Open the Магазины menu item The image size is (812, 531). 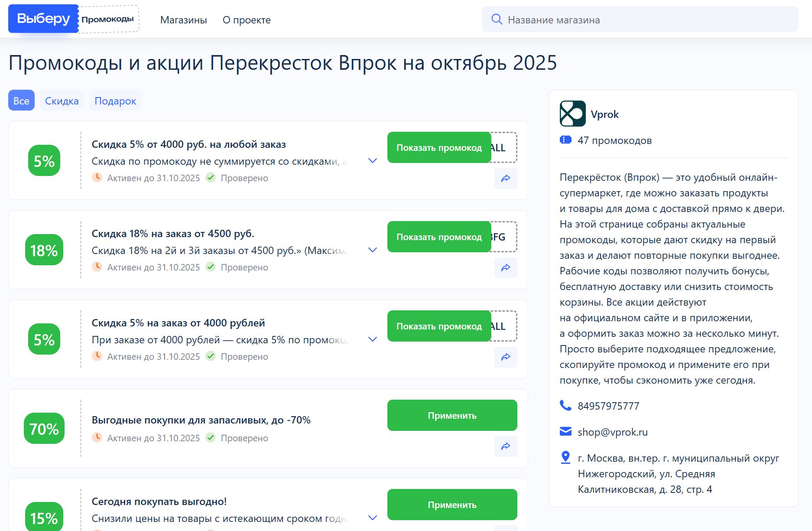[x=183, y=20]
